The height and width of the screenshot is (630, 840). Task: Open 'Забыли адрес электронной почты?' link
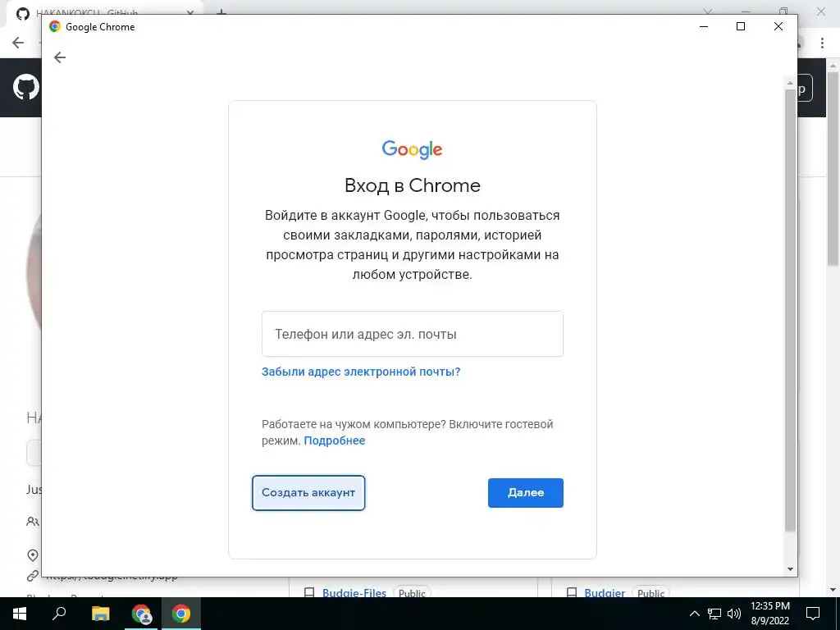point(361,372)
